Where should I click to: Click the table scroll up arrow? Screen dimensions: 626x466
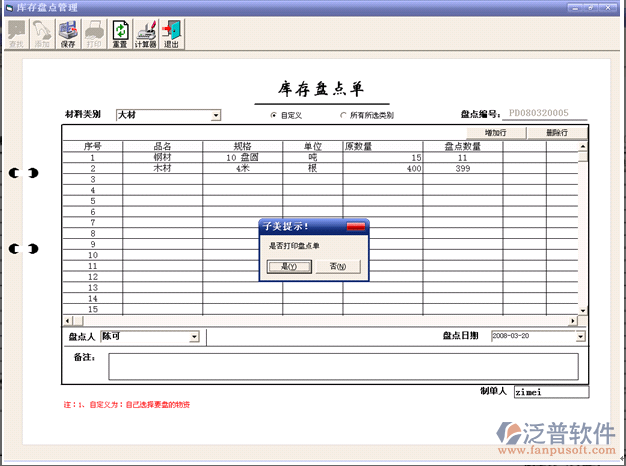tap(583, 146)
